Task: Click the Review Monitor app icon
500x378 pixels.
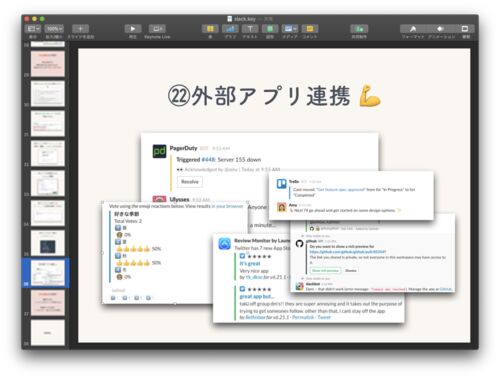Action: [224, 244]
